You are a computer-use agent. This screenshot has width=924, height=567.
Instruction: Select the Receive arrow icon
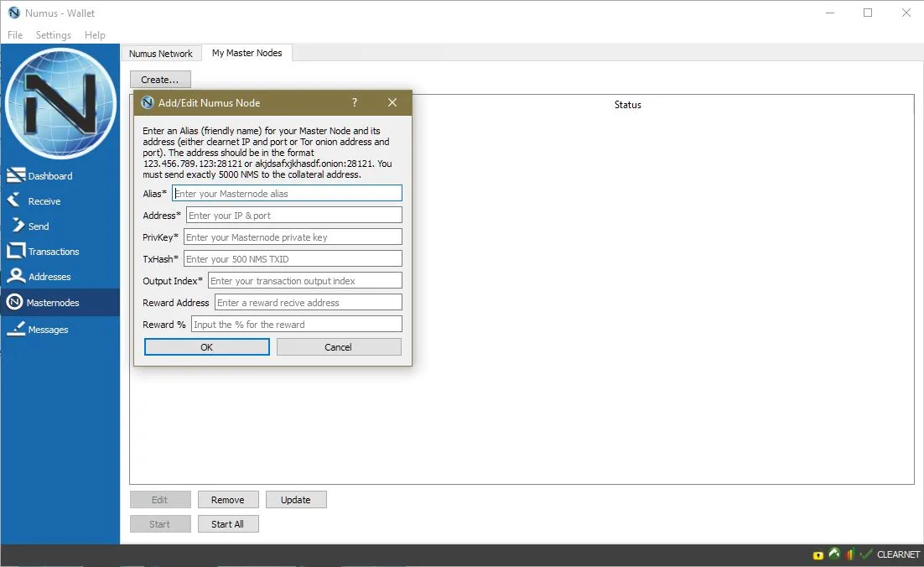(14, 200)
